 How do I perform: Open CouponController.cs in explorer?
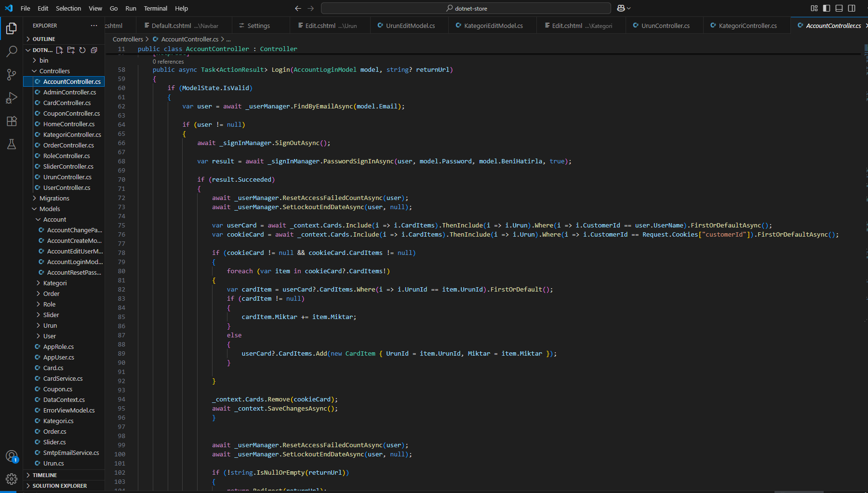tap(64, 113)
